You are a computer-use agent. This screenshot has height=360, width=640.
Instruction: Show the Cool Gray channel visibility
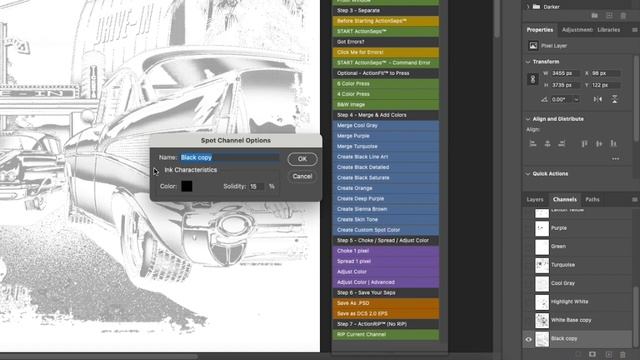(x=529, y=283)
